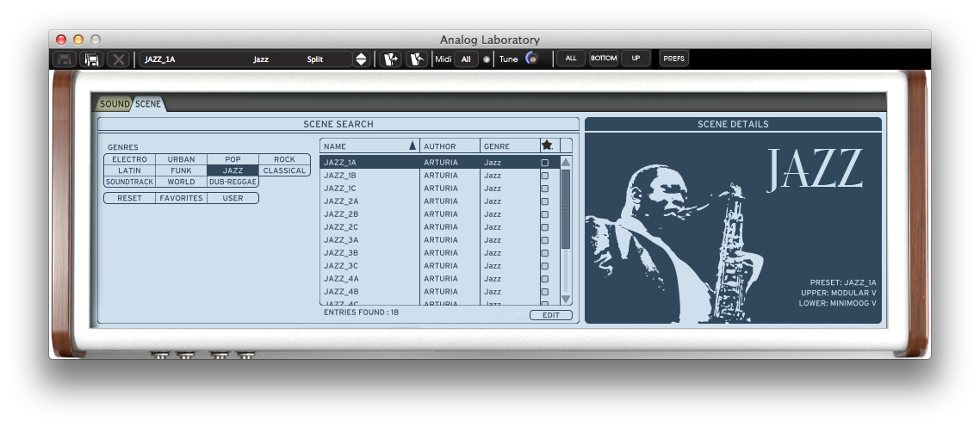Click the Tune knob
Image resolution: width=980 pixels, height=427 pixels.
coord(532,59)
